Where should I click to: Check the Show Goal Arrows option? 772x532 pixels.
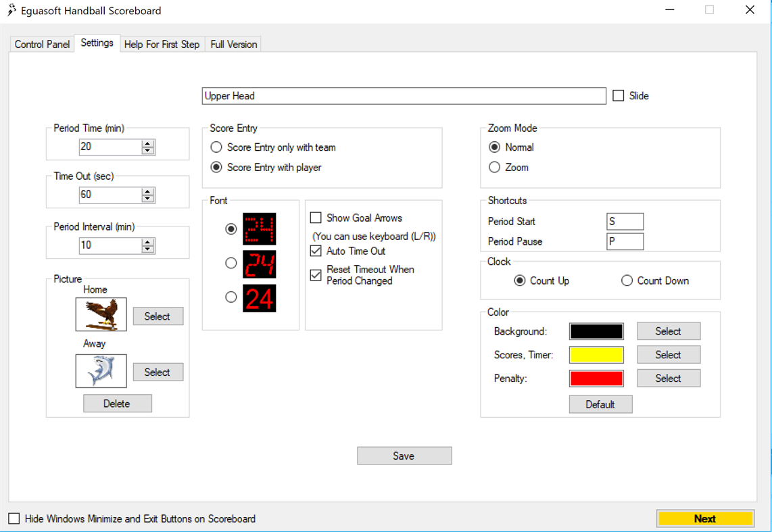point(315,218)
